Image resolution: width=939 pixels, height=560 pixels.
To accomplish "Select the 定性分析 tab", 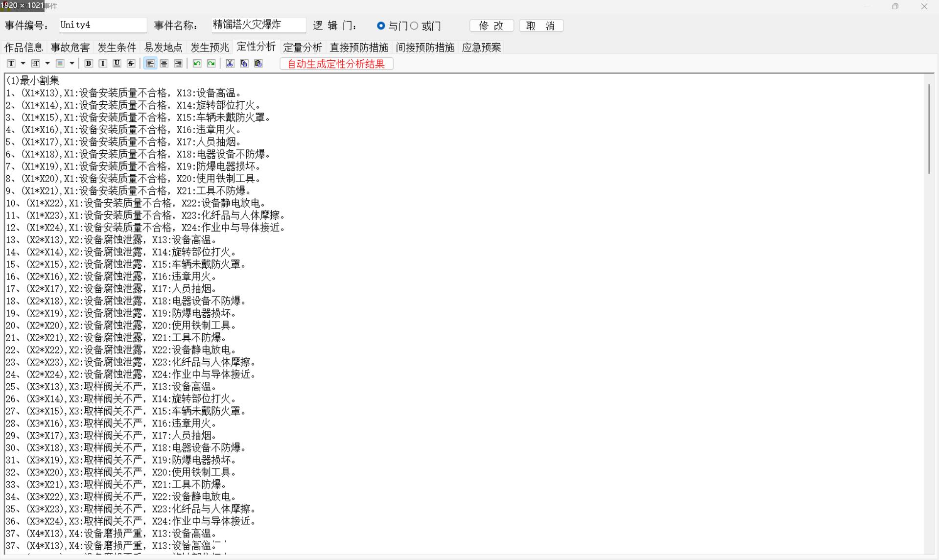I will coord(256,47).
